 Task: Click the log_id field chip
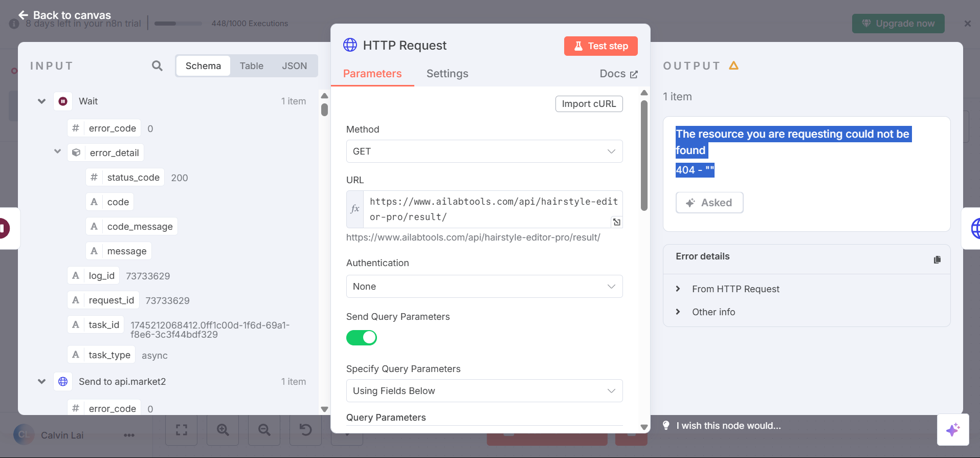pyautogui.click(x=93, y=275)
